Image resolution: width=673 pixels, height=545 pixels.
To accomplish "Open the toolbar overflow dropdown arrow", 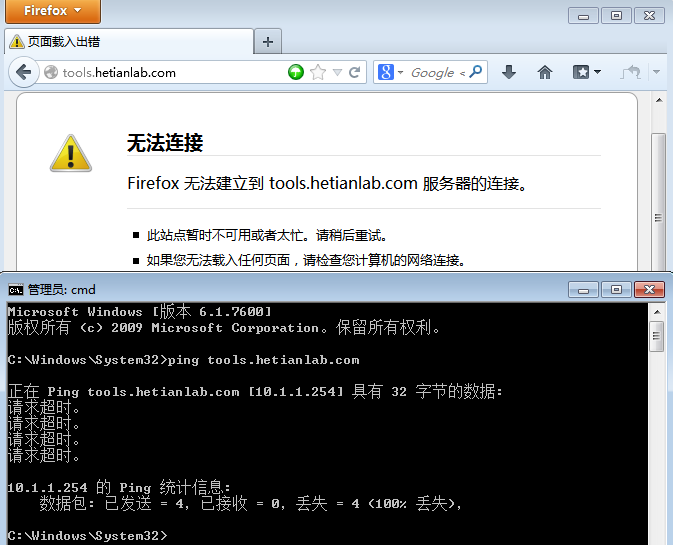I will click(x=656, y=72).
